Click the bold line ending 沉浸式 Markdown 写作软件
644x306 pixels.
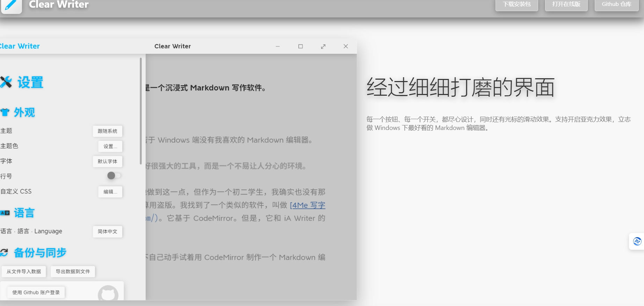tap(206, 88)
